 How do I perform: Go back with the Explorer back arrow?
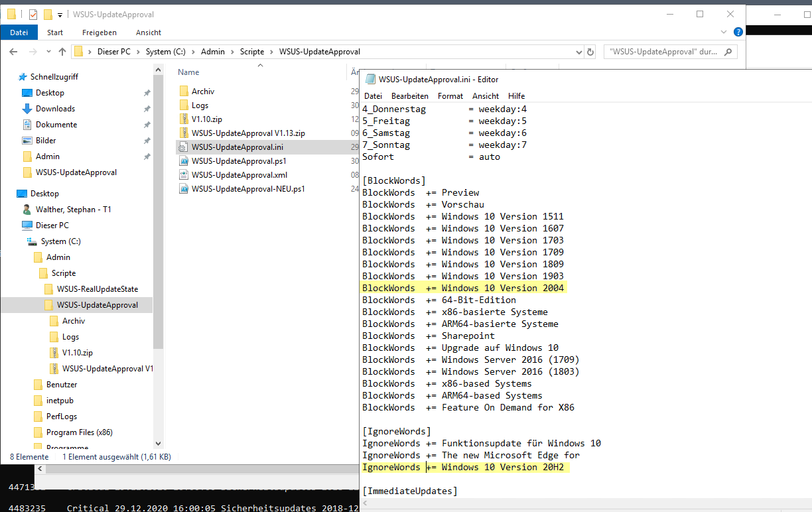(x=13, y=52)
